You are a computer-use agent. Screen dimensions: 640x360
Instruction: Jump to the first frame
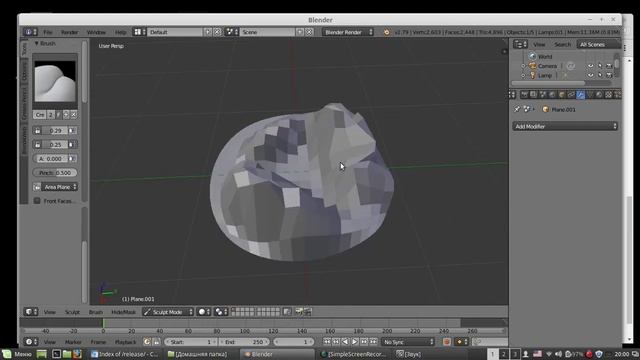(x=327, y=342)
